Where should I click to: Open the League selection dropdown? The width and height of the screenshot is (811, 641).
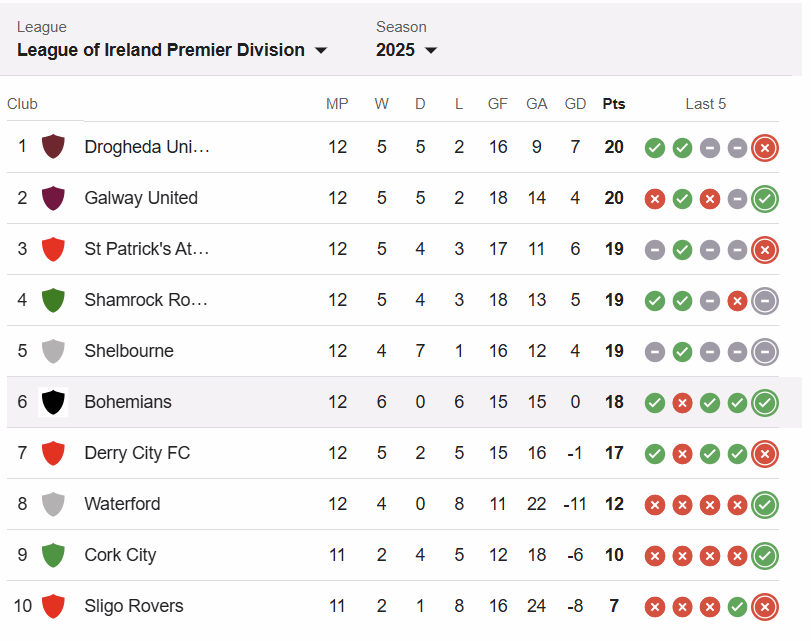pos(172,50)
